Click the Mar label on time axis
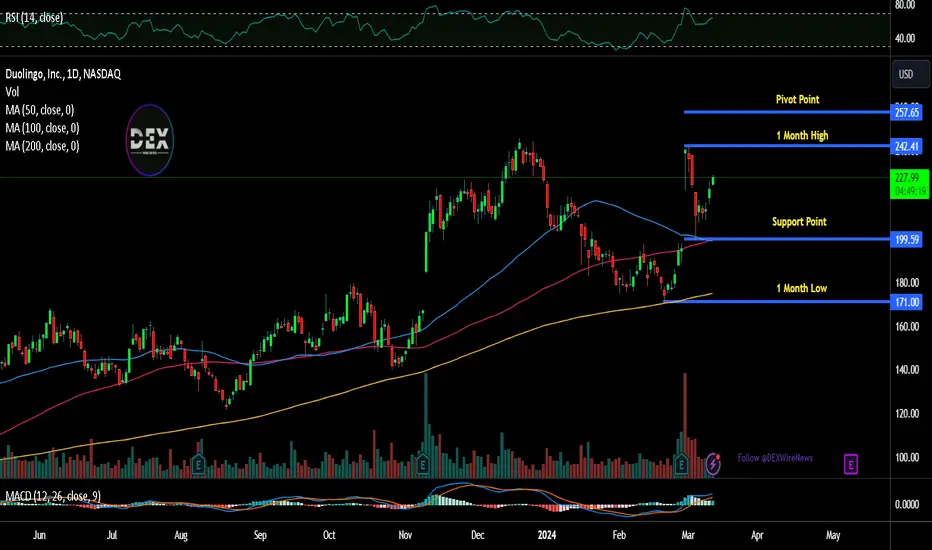The image size is (932, 550). tap(688, 535)
